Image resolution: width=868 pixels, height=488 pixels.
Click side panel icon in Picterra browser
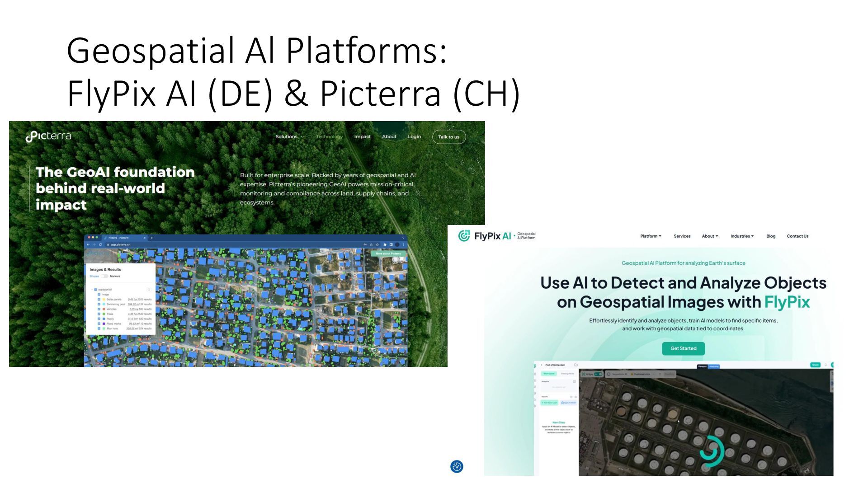[391, 244]
